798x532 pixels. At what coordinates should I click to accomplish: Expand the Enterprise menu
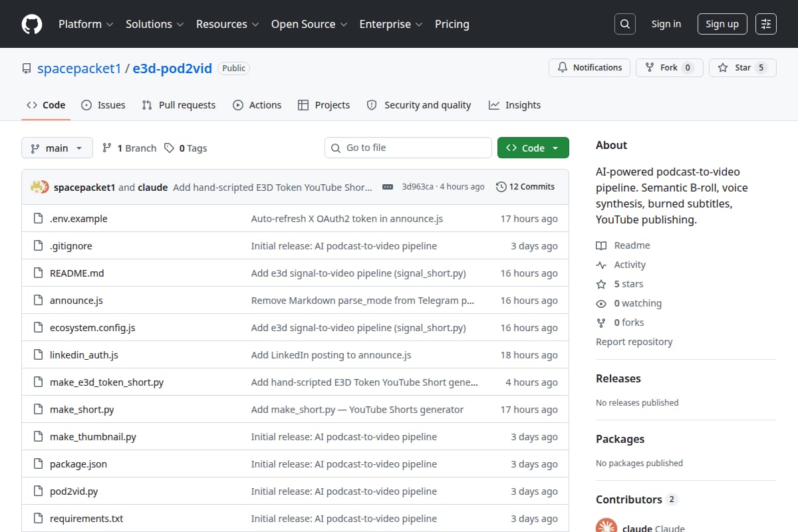[391, 24]
